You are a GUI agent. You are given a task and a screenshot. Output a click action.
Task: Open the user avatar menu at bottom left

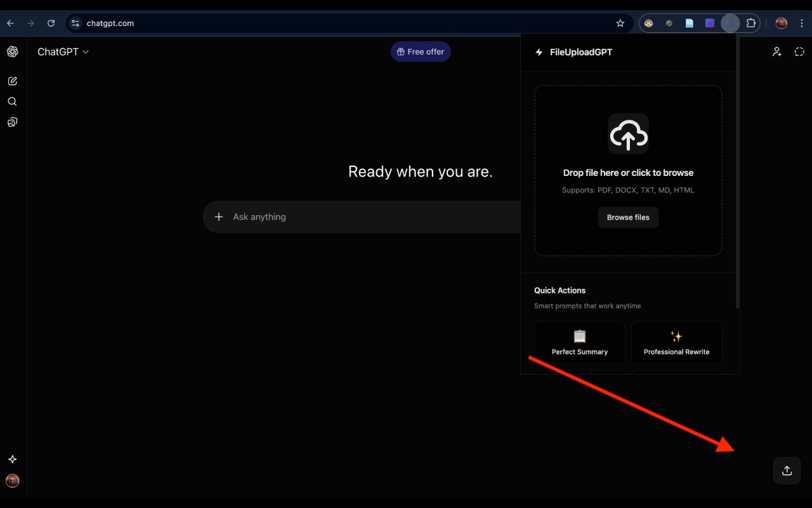click(x=12, y=481)
